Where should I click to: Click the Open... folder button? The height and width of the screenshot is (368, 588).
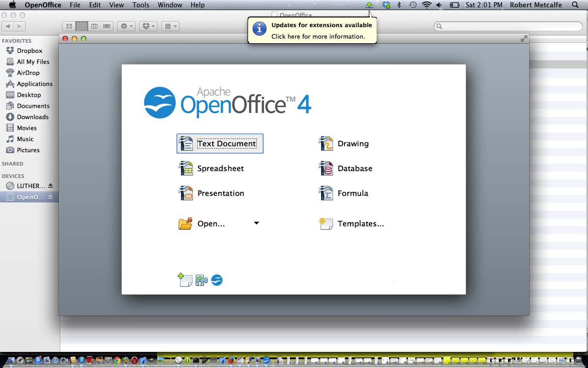tap(202, 224)
